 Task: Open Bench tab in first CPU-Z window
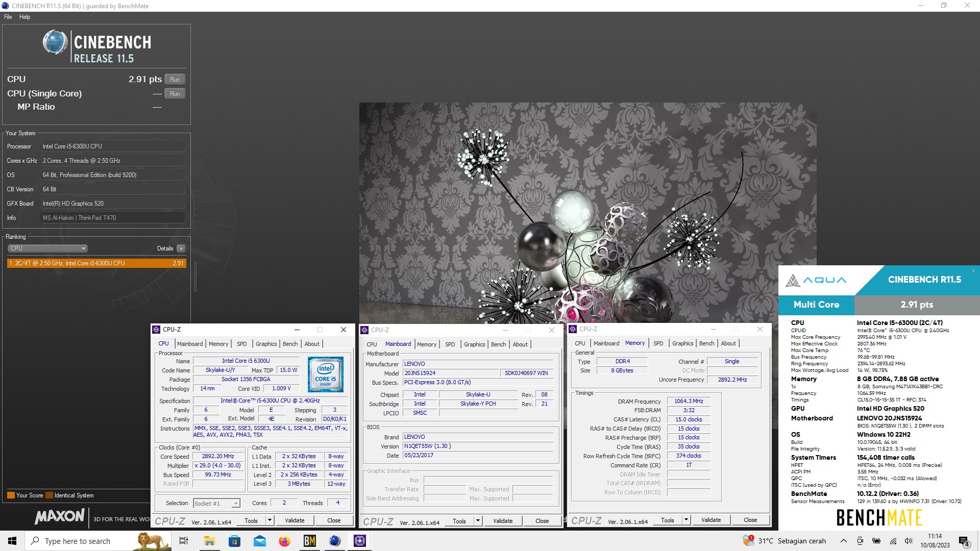[x=290, y=344]
